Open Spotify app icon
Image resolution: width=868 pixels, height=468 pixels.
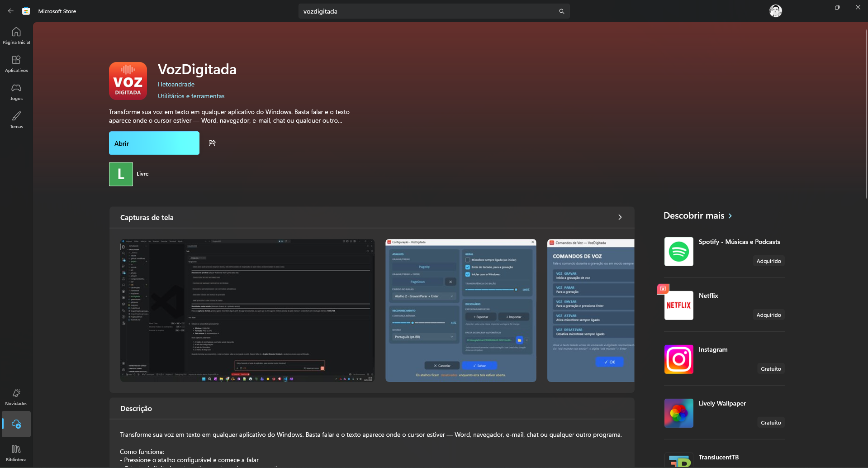tap(679, 252)
